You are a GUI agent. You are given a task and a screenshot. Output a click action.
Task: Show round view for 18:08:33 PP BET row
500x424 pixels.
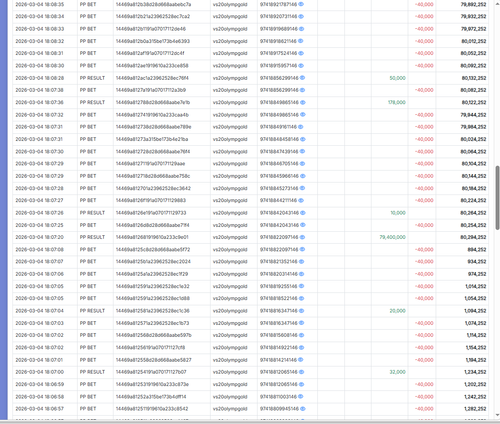(302, 29)
